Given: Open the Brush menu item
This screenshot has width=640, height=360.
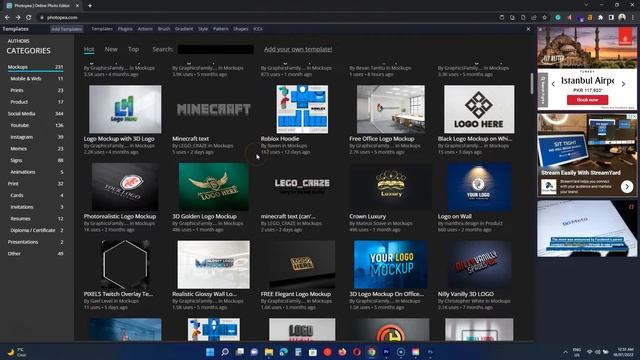Looking at the screenshot, I should point(164,29).
